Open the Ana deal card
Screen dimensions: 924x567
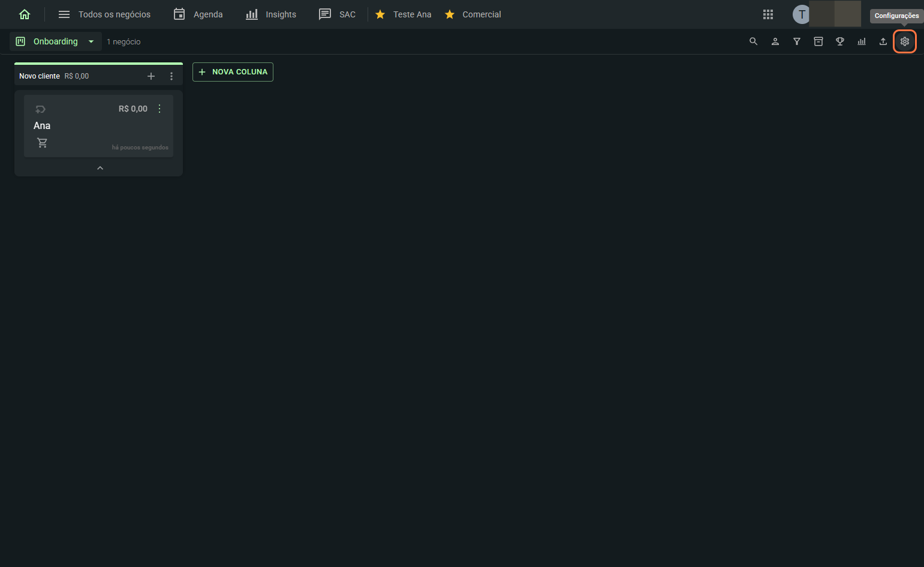[98, 126]
